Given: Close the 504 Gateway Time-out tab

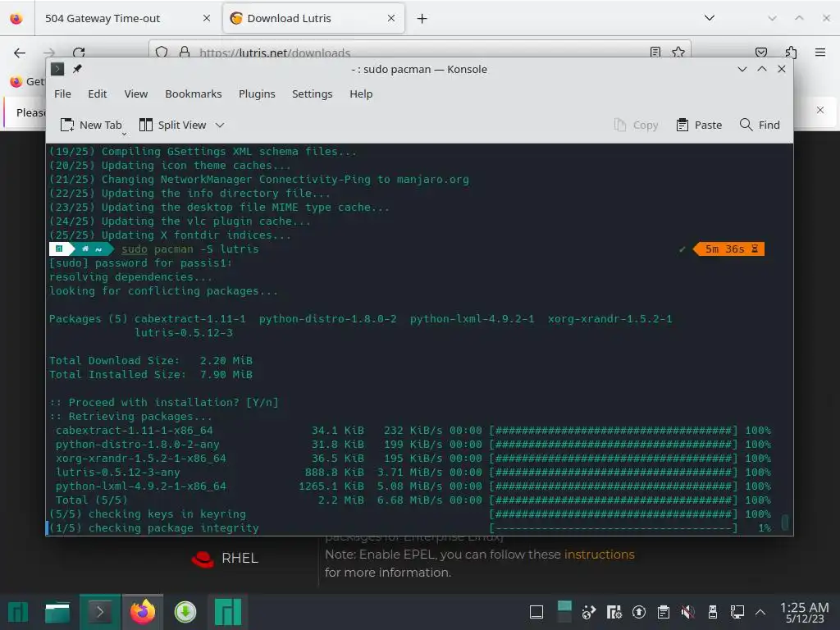Looking at the screenshot, I should point(206,18).
